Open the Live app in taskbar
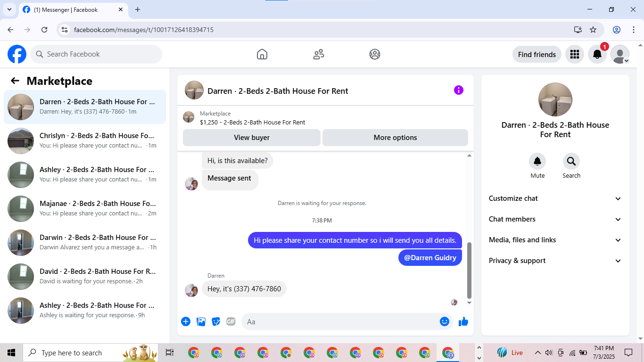 [510, 353]
